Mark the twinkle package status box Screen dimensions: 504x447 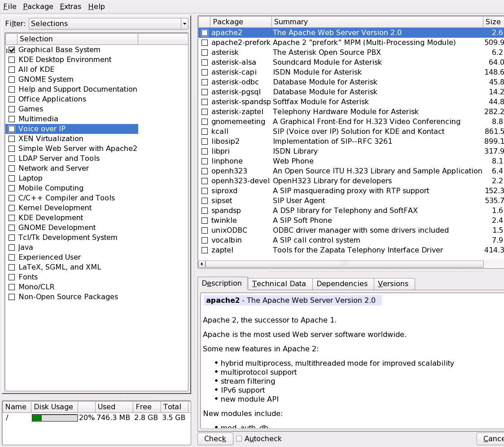pyautogui.click(x=205, y=221)
